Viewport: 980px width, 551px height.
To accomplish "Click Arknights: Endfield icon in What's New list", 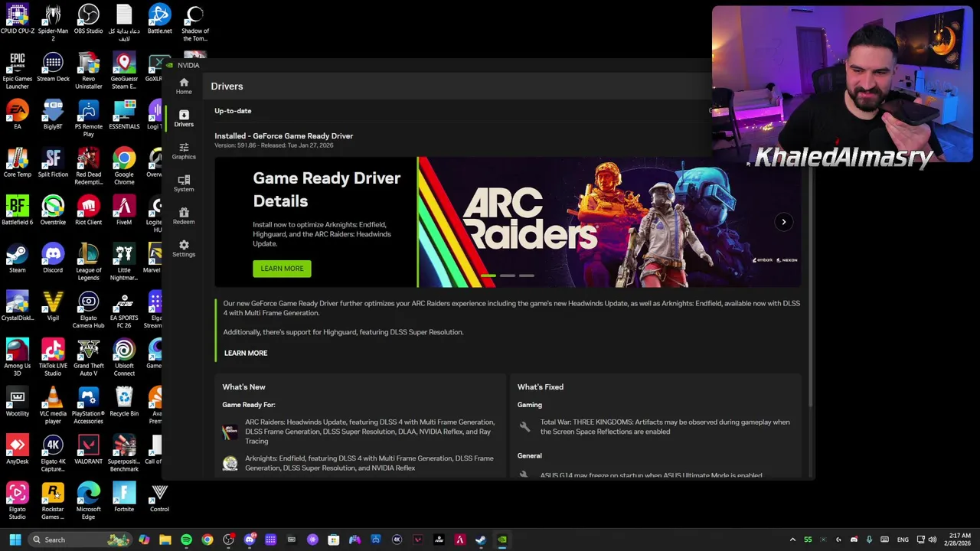I will (x=230, y=463).
